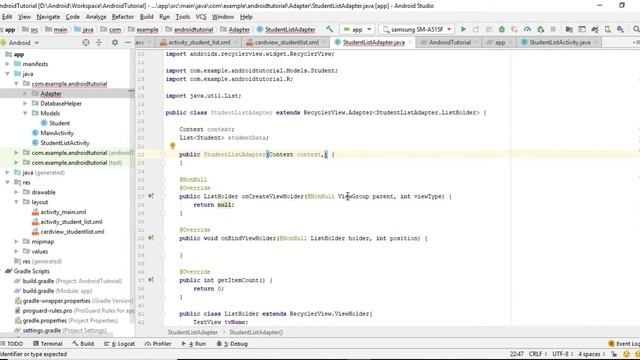Open the Navigate menu

coord(48,17)
